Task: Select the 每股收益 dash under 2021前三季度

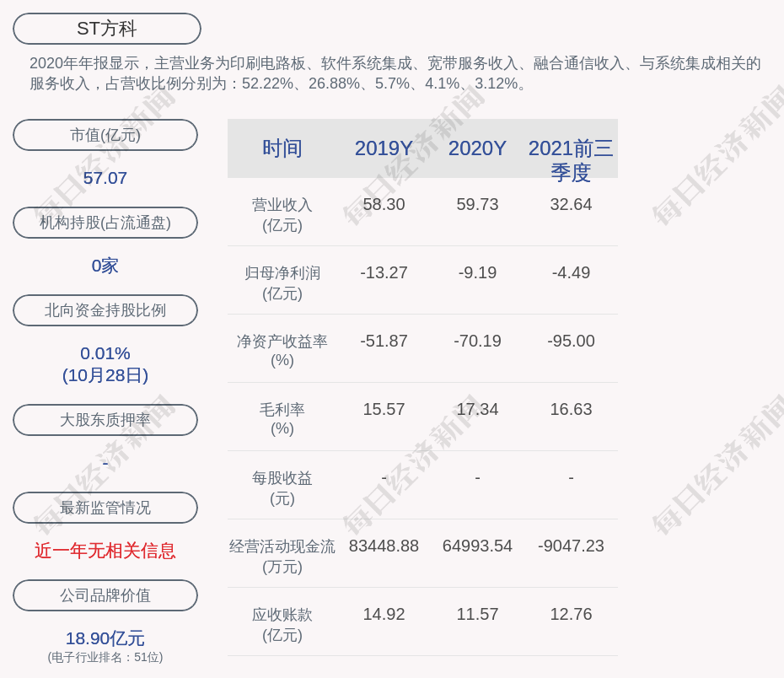Action: tap(571, 478)
